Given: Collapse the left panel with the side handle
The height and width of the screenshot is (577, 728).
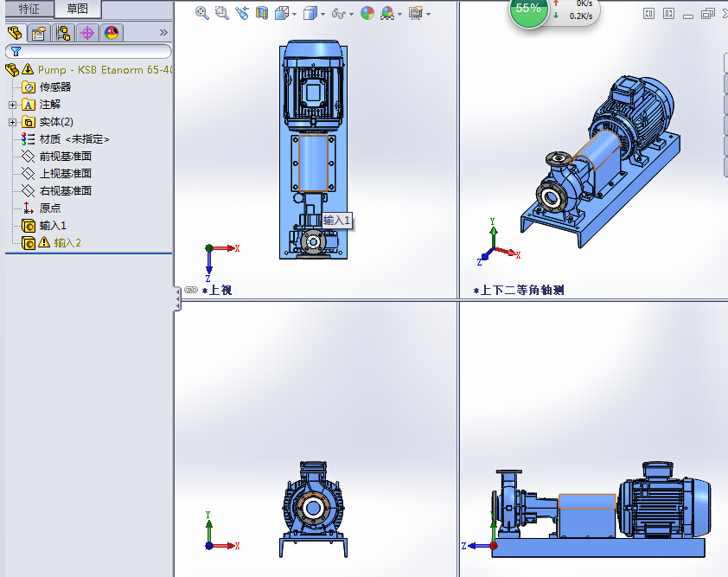Looking at the screenshot, I should tap(177, 298).
